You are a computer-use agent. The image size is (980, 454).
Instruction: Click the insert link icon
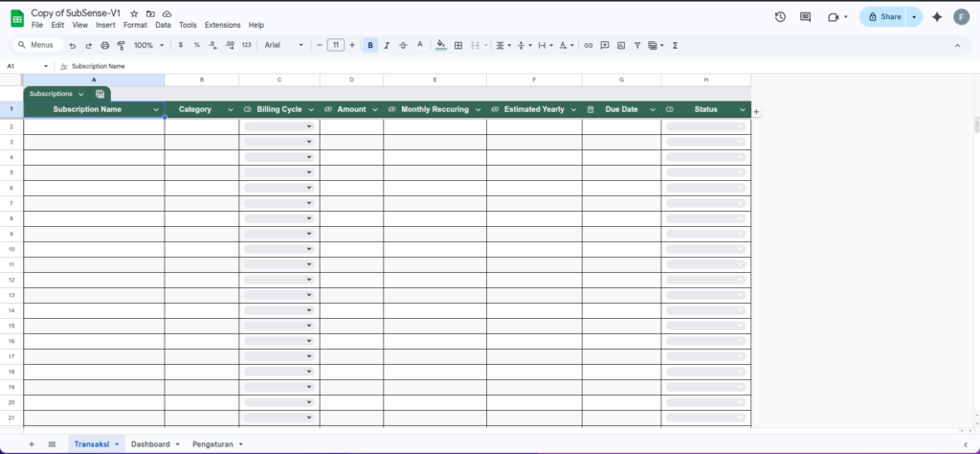589,45
